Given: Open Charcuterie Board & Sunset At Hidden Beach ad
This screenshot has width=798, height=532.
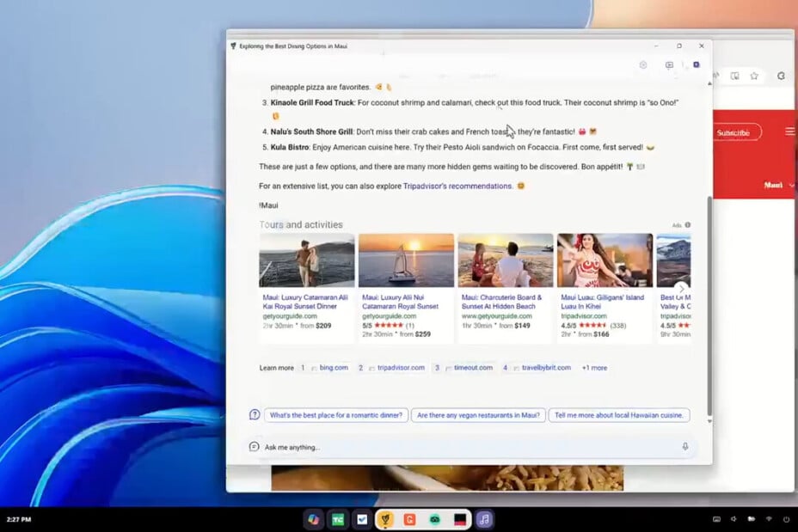Looking at the screenshot, I should [x=501, y=302].
